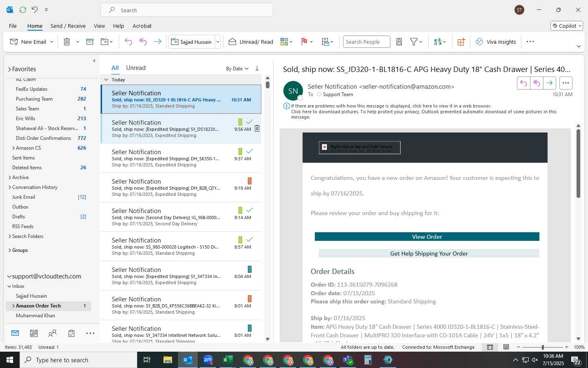Click the Mail icon in bottom navigation
This screenshot has height=368, width=588.
click(15, 333)
